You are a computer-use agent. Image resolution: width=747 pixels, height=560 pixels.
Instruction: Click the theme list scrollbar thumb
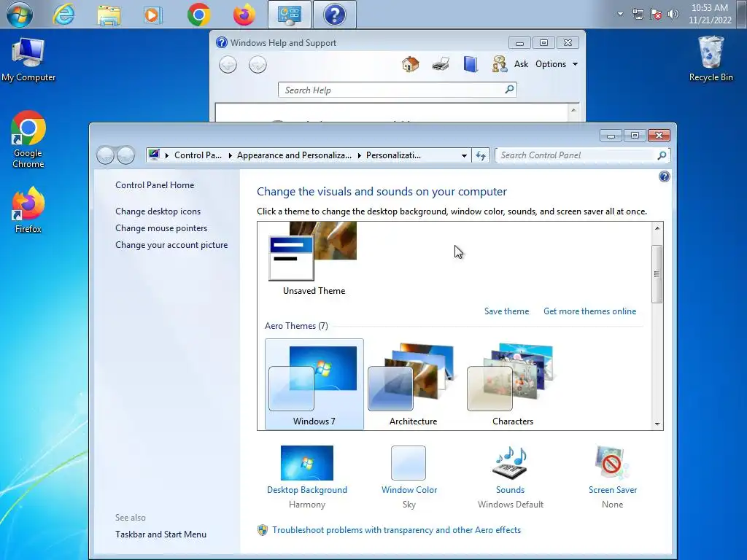tap(657, 274)
